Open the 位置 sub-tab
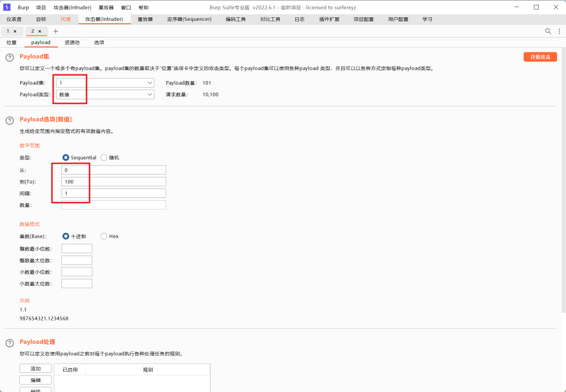Screen dimensions: 566x392 pyautogui.click(x=11, y=42)
